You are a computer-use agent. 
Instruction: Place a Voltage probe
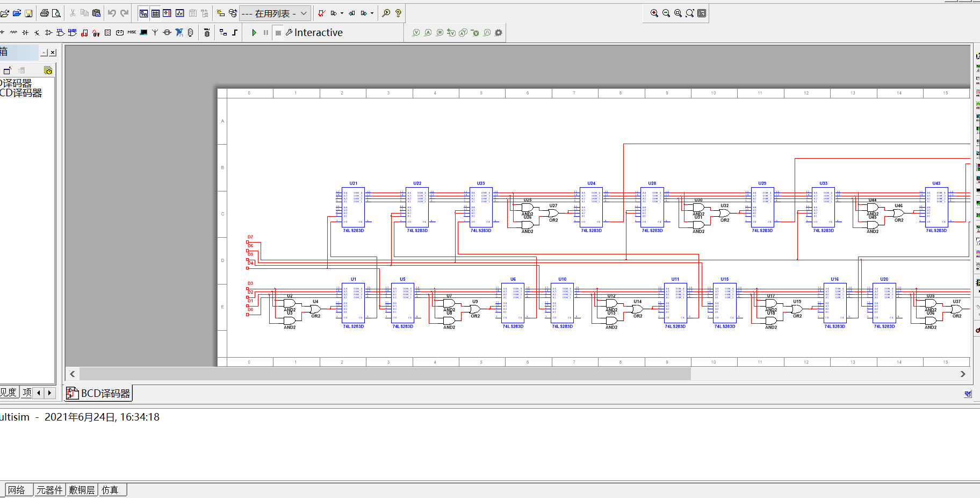(x=416, y=32)
